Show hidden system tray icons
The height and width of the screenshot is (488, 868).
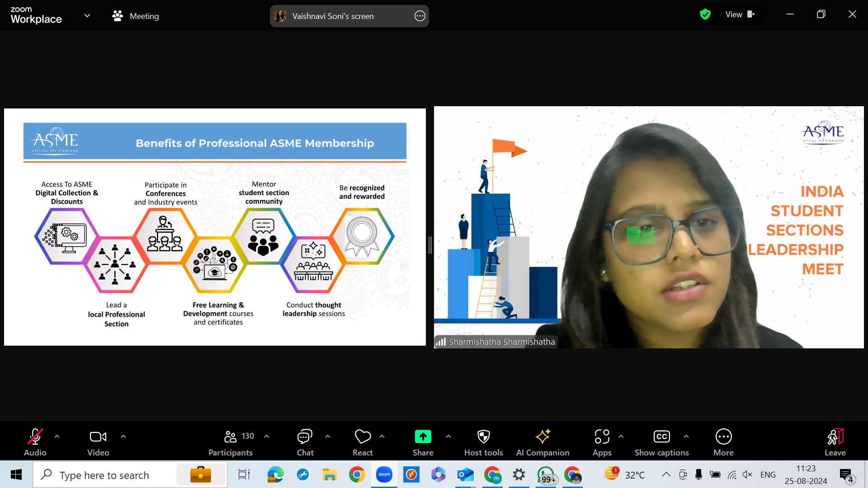click(x=666, y=474)
